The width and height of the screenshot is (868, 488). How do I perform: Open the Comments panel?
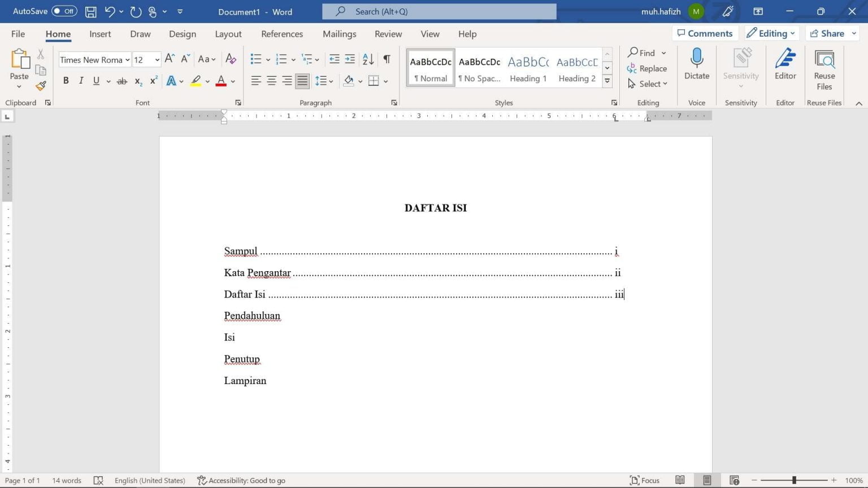705,33
